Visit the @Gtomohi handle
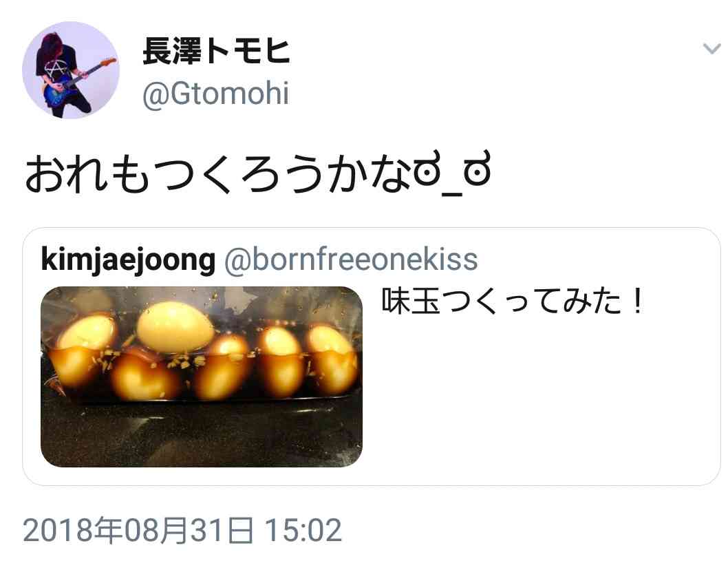728x570 pixels. click(216, 94)
